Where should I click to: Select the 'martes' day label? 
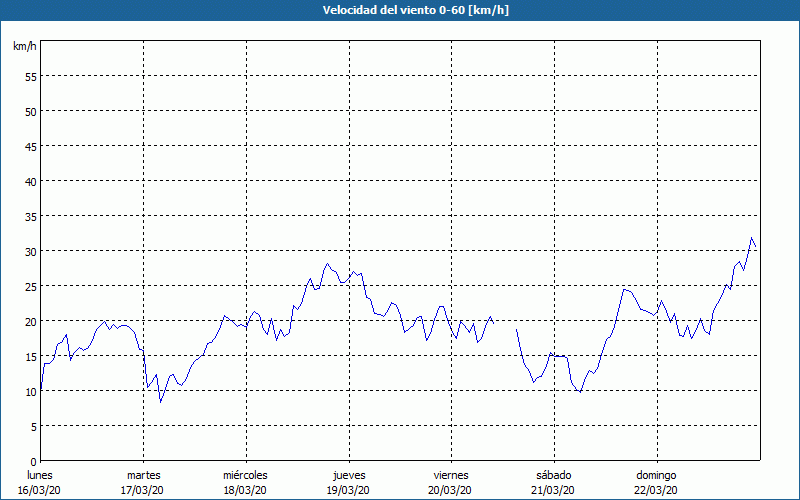click(144, 475)
